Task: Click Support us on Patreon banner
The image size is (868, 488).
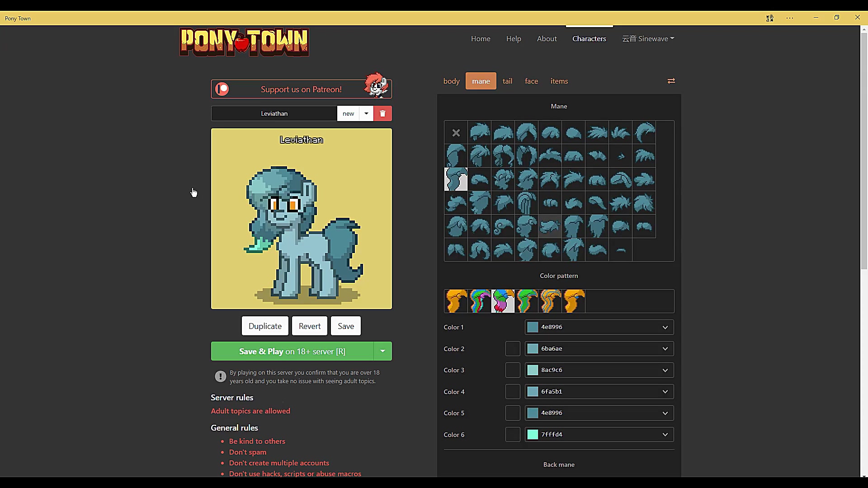Action: 301,89
